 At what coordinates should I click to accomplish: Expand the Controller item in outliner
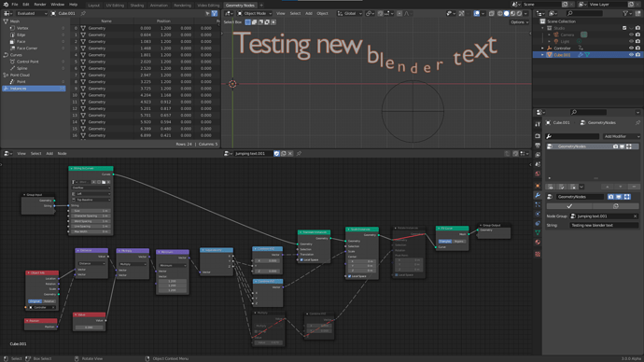[x=542, y=48]
